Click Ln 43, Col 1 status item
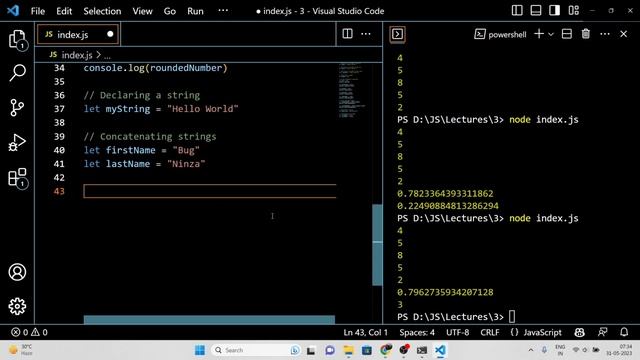This screenshot has width=640, height=360. [365, 332]
